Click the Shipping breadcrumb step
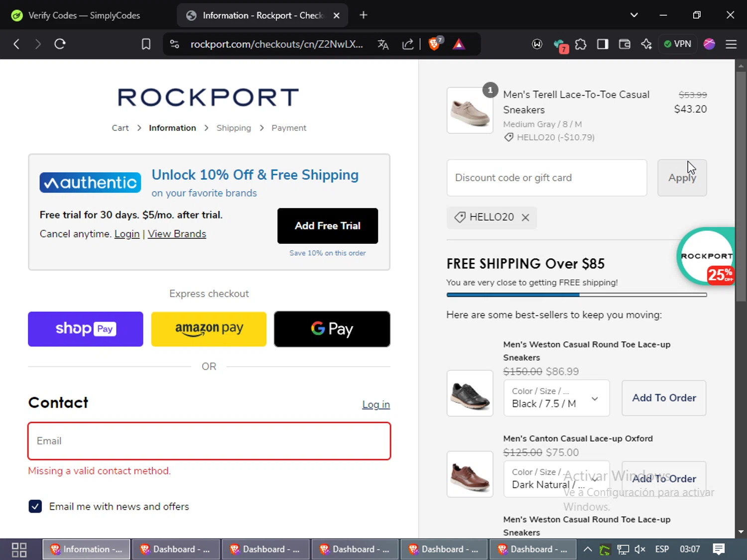This screenshot has height=560, width=747. coord(234,128)
